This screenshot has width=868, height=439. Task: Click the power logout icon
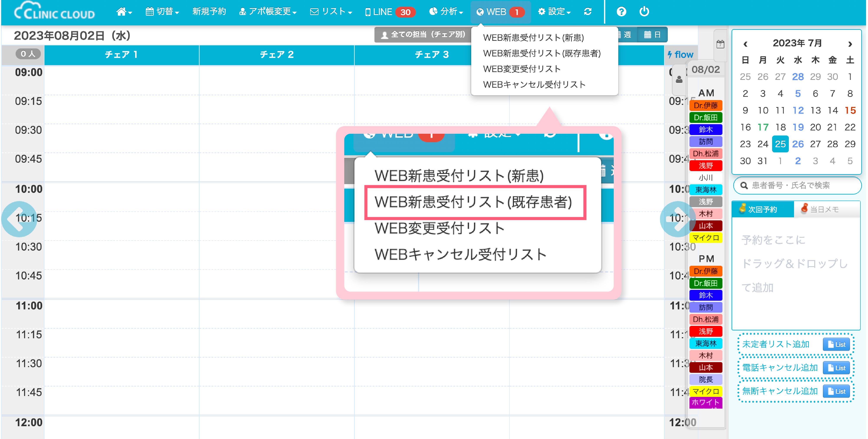coord(644,12)
